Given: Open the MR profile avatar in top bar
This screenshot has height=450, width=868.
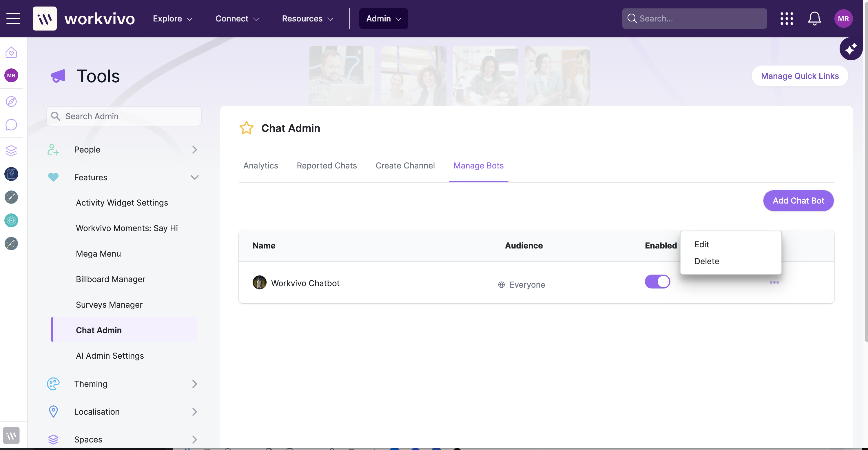Looking at the screenshot, I should click(843, 19).
